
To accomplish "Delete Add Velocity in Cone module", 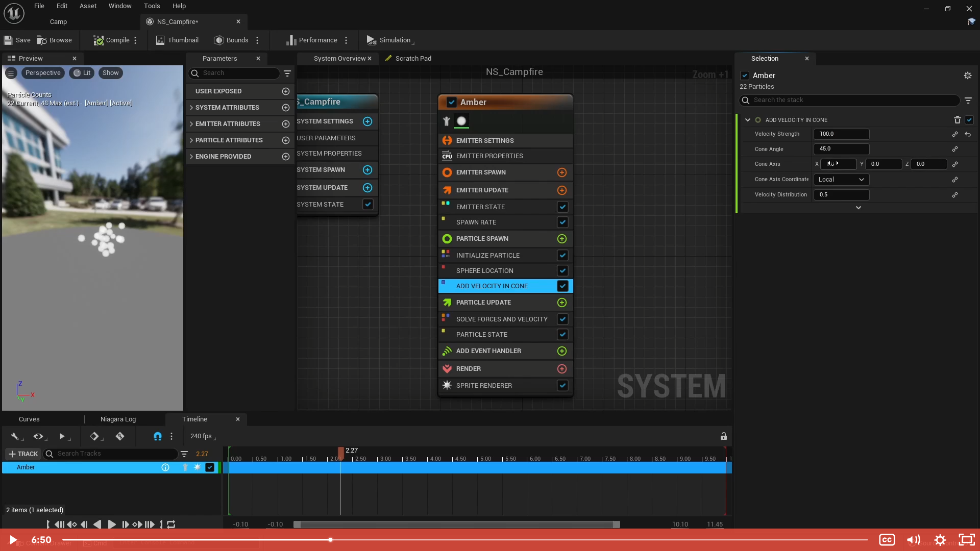I will [957, 120].
